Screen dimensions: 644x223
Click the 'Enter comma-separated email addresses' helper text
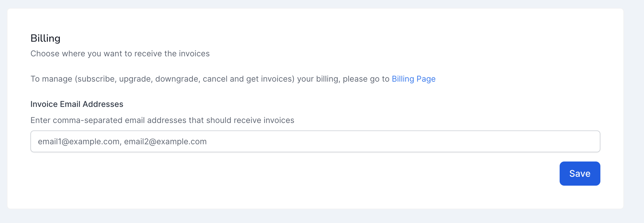(162, 120)
